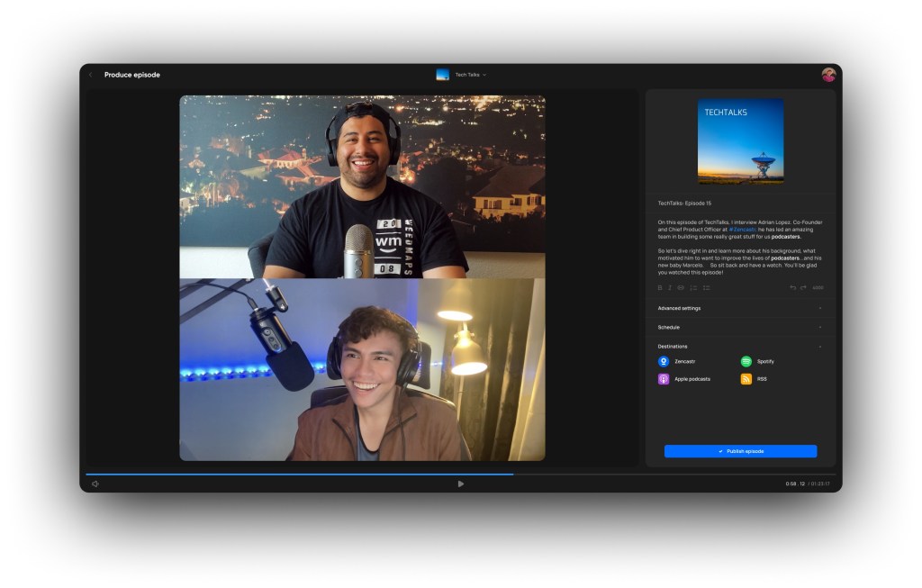This screenshot has width=922, height=588.
Task: Go back with the arrow beside Produce episode
Action: click(x=91, y=75)
